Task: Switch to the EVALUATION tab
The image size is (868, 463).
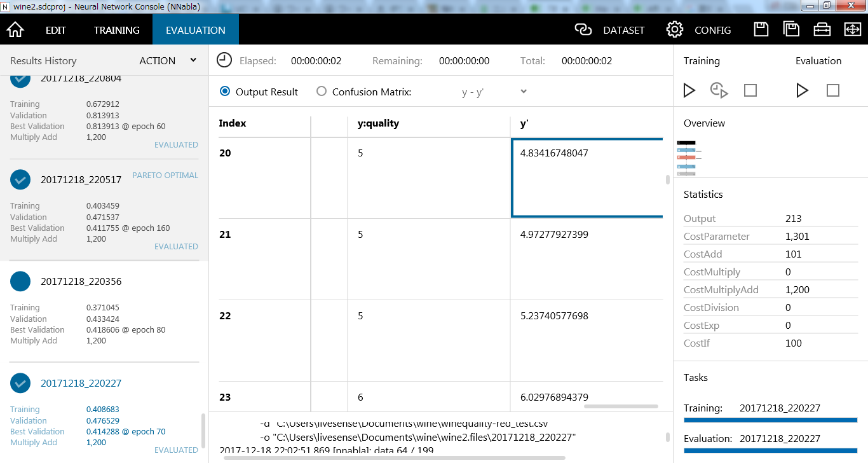Action: pyautogui.click(x=196, y=30)
